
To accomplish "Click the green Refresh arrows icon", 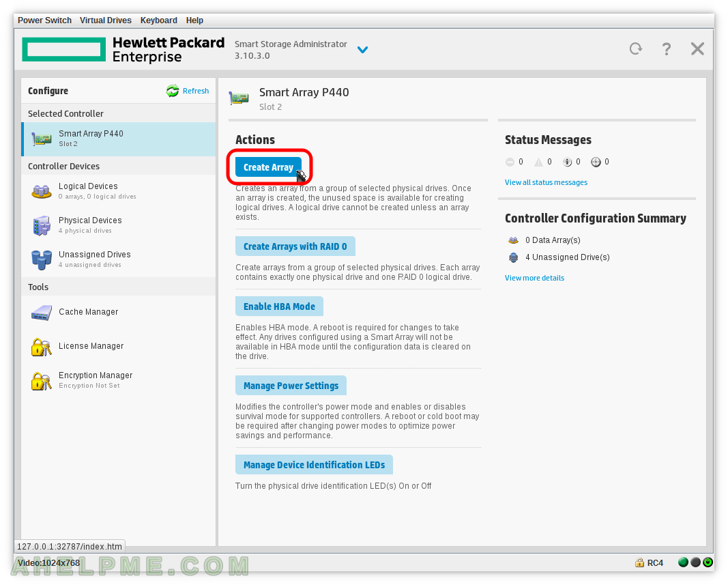I will [x=172, y=91].
